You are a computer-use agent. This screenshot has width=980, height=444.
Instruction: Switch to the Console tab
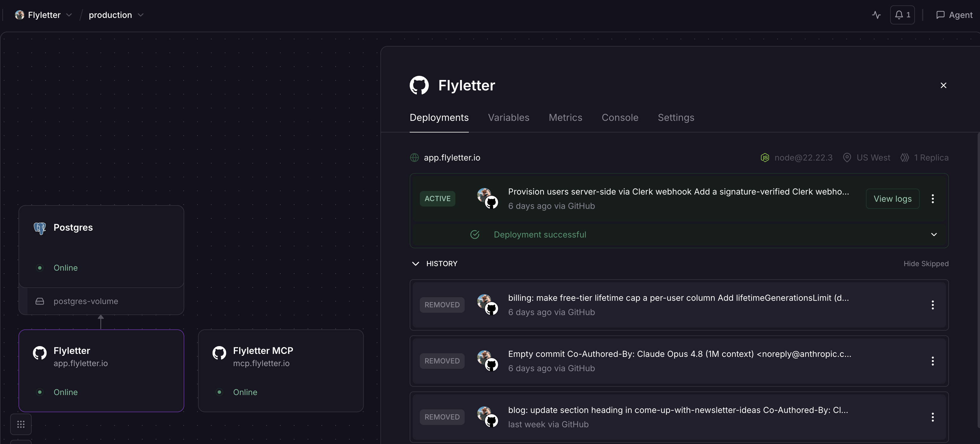pos(620,118)
